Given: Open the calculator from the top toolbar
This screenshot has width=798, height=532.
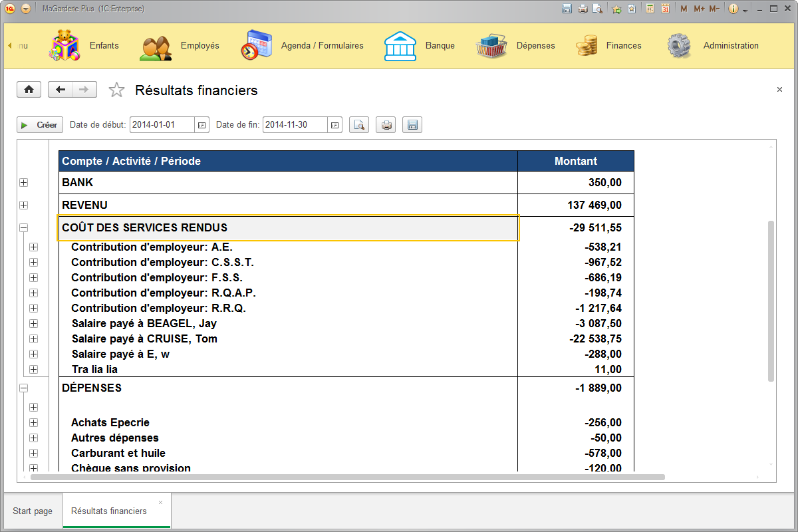Looking at the screenshot, I should (x=650, y=8).
